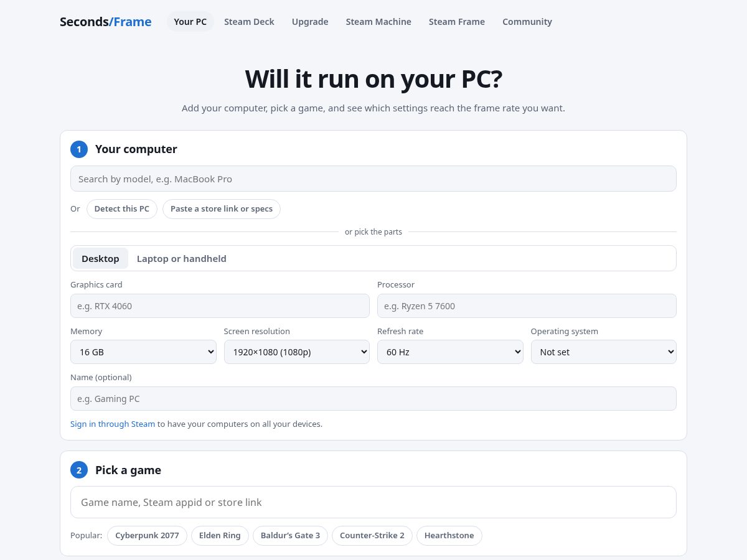
Task: Focus the Graphics card input
Action: (220, 306)
